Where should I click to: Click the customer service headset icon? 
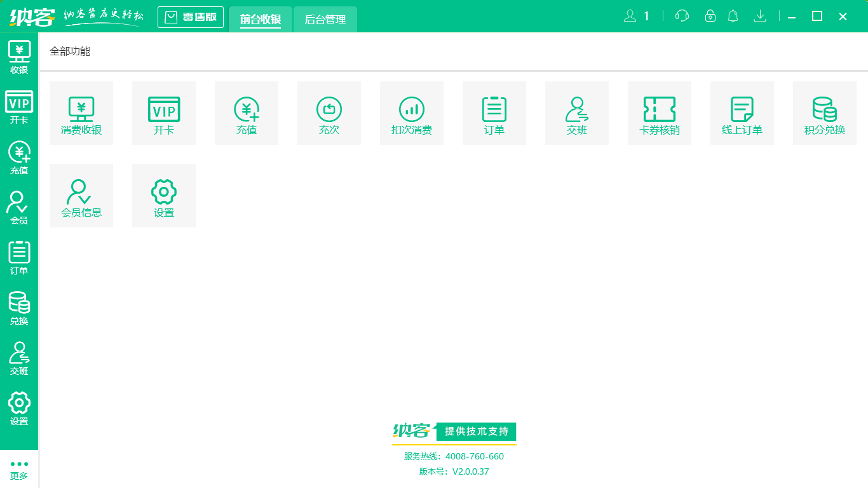pyautogui.click(x=682, y=16)
